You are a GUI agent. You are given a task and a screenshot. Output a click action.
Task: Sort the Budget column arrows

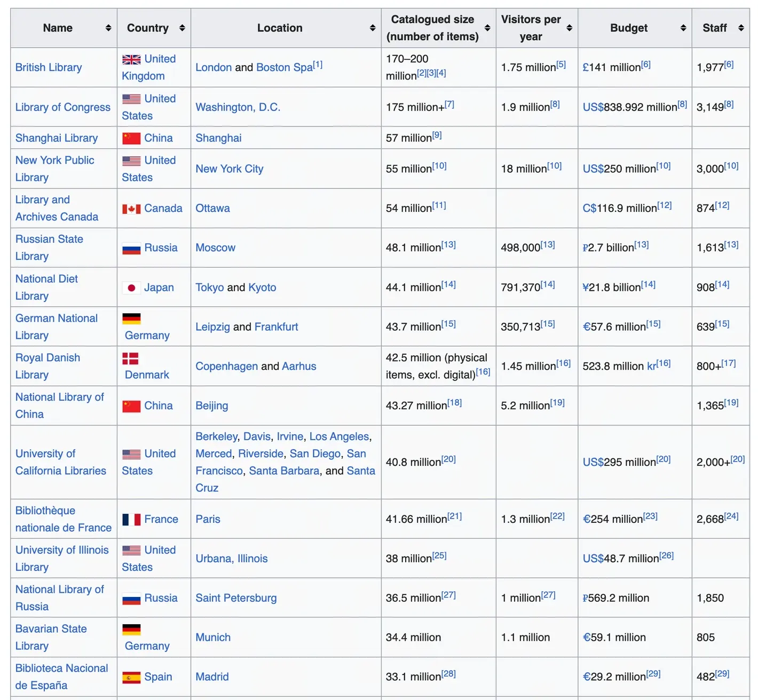click(x=683, y=28)
